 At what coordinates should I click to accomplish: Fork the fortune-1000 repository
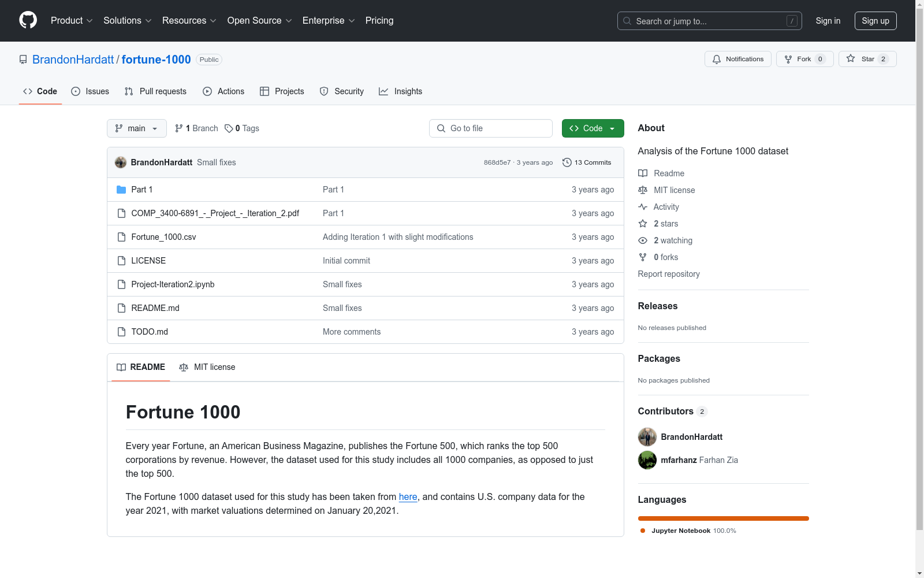(x=805, y=59)
